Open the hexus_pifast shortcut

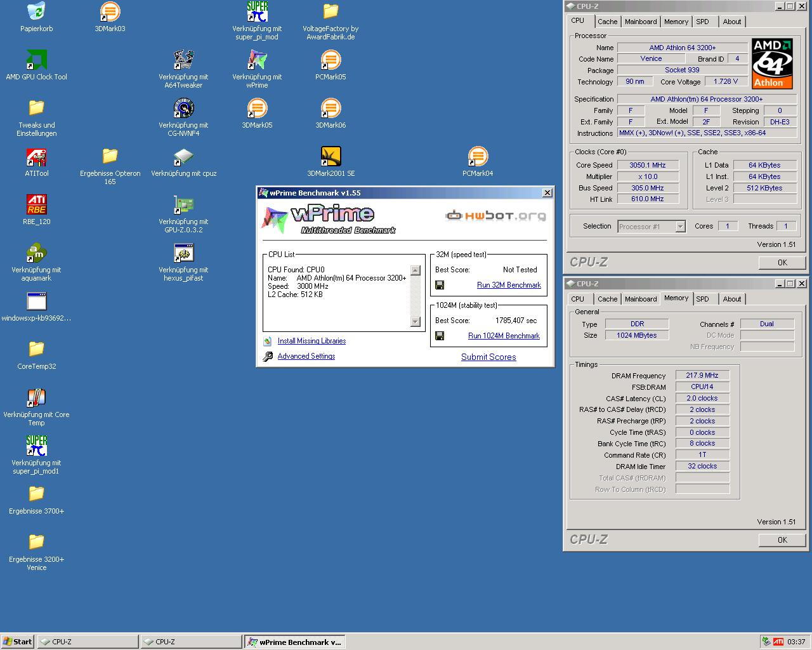point(183,253)
